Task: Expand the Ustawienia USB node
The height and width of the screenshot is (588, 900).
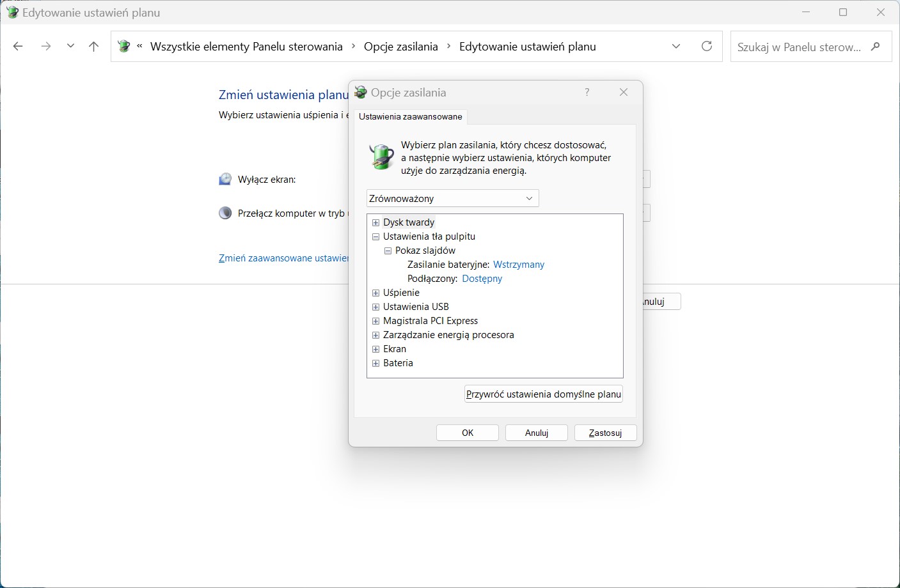Action: tap(376, 307)
